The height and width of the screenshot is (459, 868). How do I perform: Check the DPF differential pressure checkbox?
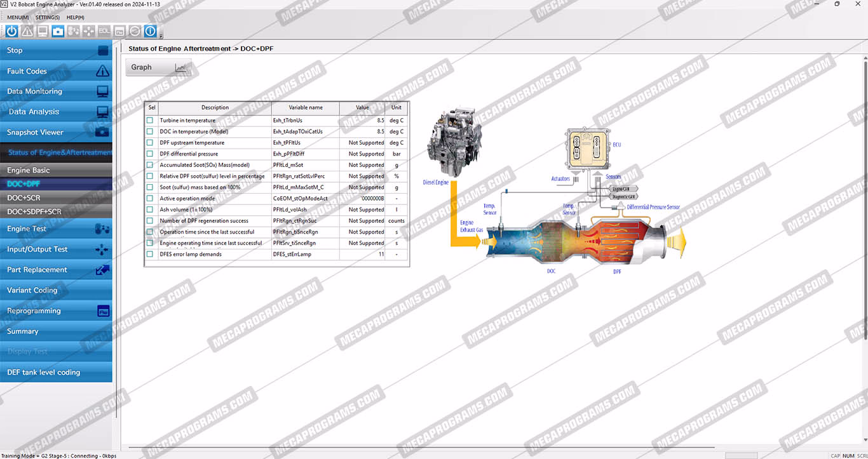pos(150,154)
